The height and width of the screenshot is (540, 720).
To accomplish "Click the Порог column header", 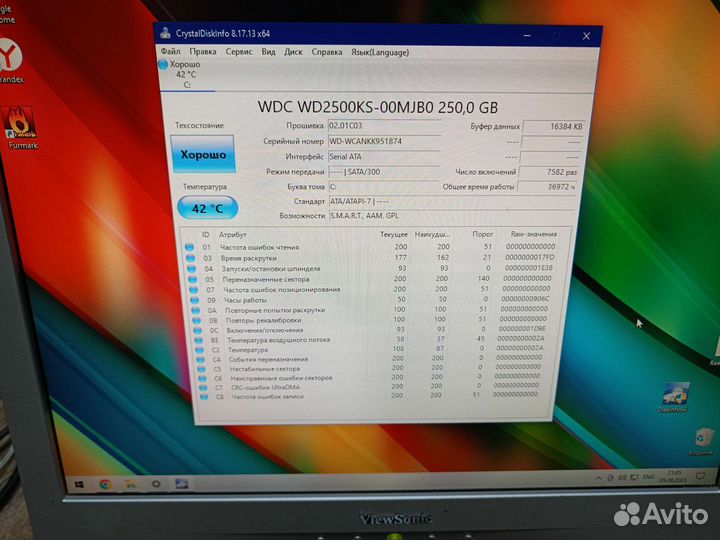I will pyautogui.click(x=483, y=234).
